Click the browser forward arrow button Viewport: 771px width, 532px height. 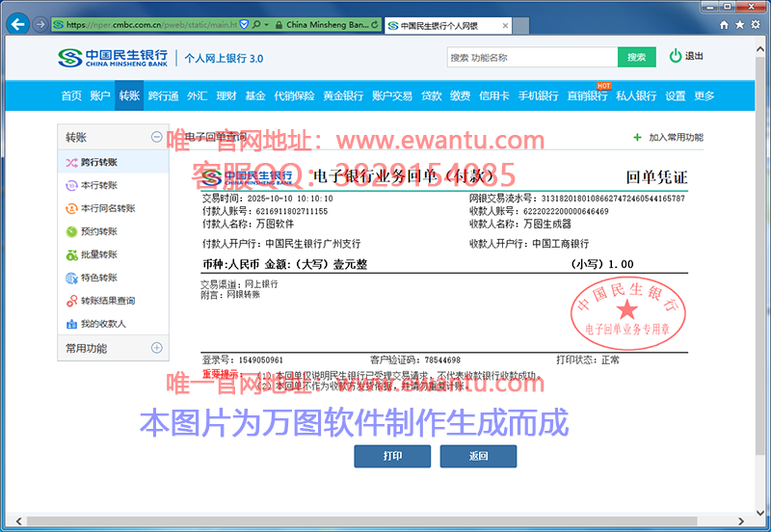[x=40, y=24]
